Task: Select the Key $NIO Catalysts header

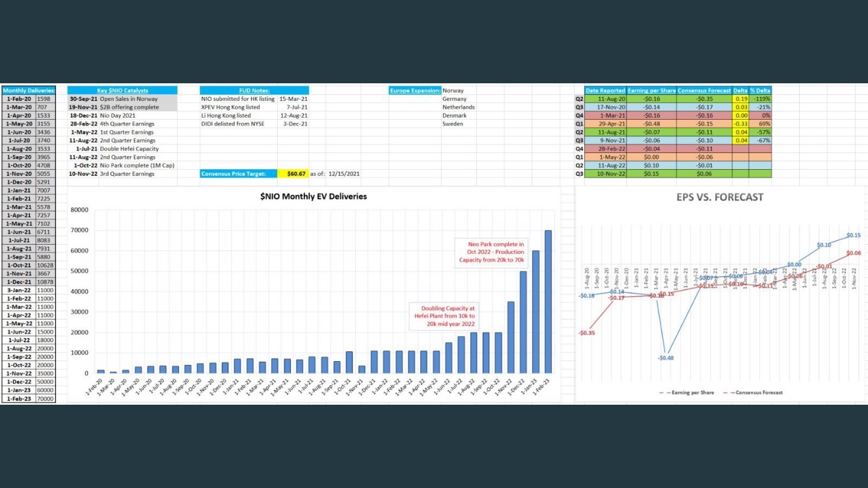Action: click(122, 90)
